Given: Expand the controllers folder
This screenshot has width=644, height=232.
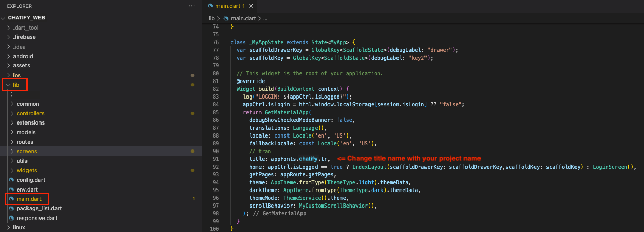Looking at the screenshot, I should 30,113.
